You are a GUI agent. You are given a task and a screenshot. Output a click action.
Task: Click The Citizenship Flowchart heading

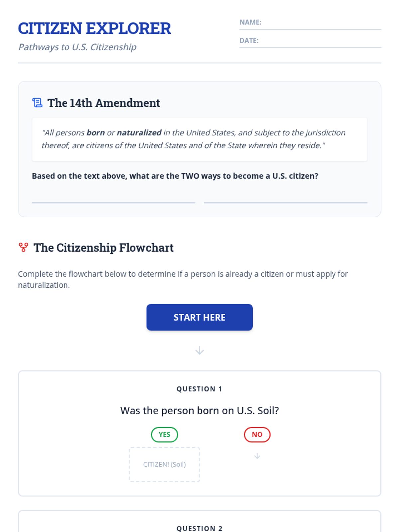point(103,248)
